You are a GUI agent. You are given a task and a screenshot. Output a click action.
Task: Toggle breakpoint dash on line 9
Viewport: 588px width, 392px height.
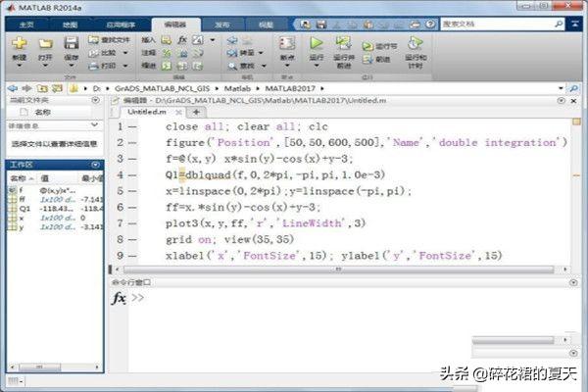[132, 256]
